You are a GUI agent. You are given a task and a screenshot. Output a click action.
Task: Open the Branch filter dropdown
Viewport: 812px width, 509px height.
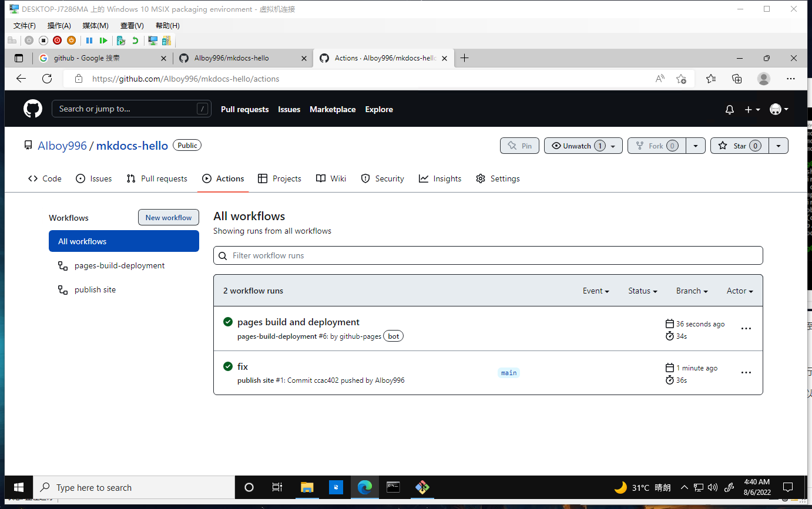(x=692, y=291)
